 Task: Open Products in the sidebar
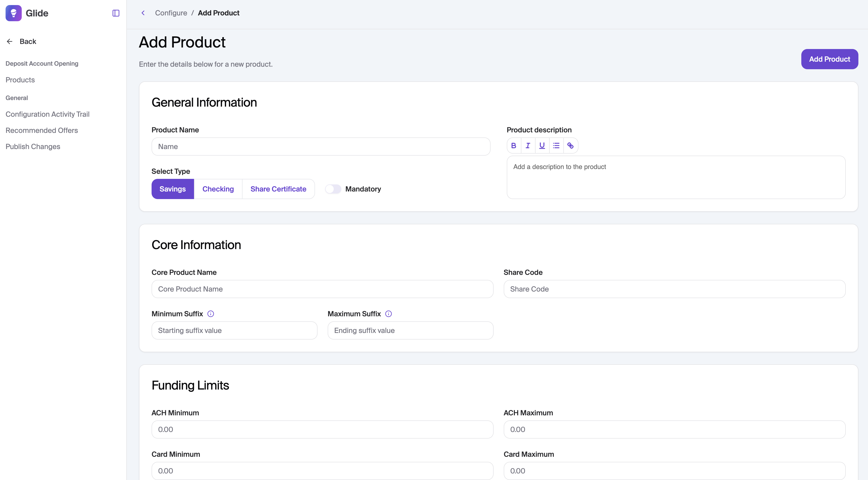[20, 80]
